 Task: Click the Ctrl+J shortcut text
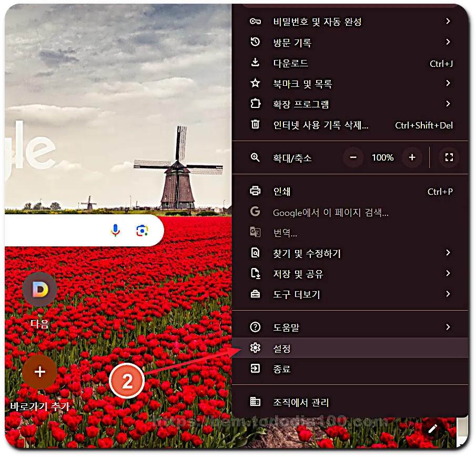tap(441, 64)
